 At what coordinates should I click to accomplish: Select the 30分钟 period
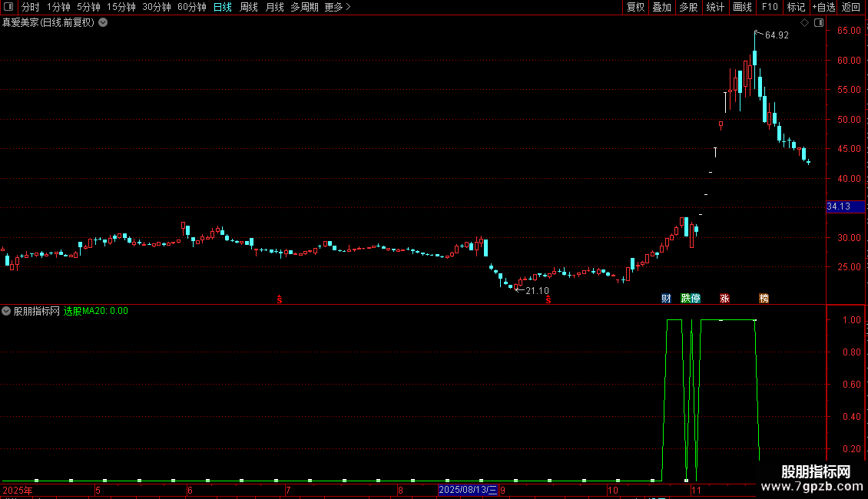(157, 7)
